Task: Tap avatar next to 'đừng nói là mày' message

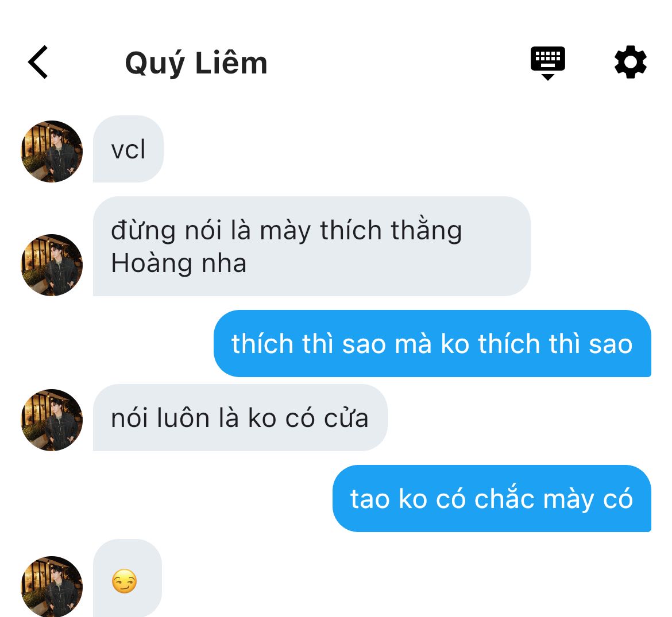Action: coord(52,265)
